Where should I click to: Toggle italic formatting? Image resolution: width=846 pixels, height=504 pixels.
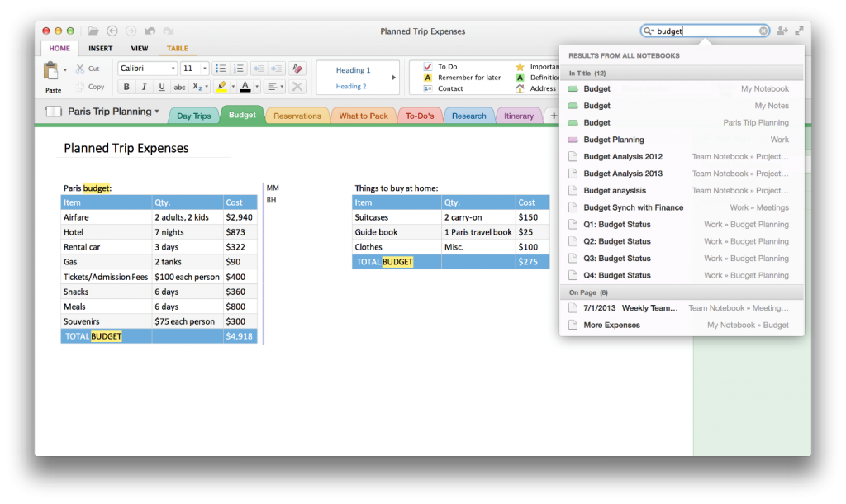click(x=141, y=87)
